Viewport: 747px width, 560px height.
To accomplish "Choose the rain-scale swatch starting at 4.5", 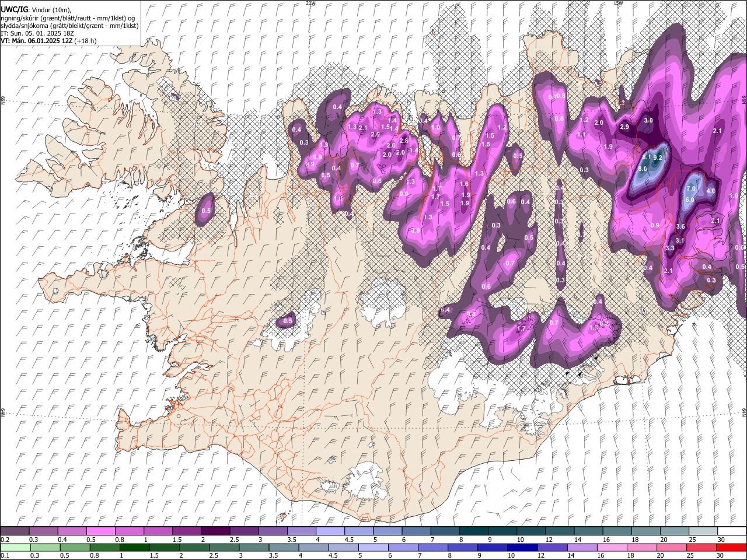I will pos(343,547).
